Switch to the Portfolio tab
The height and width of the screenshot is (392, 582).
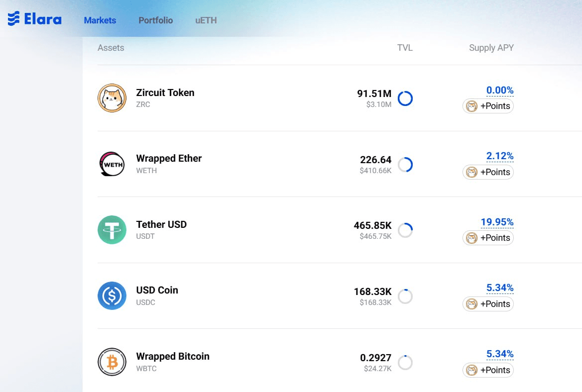click(155, 20)
